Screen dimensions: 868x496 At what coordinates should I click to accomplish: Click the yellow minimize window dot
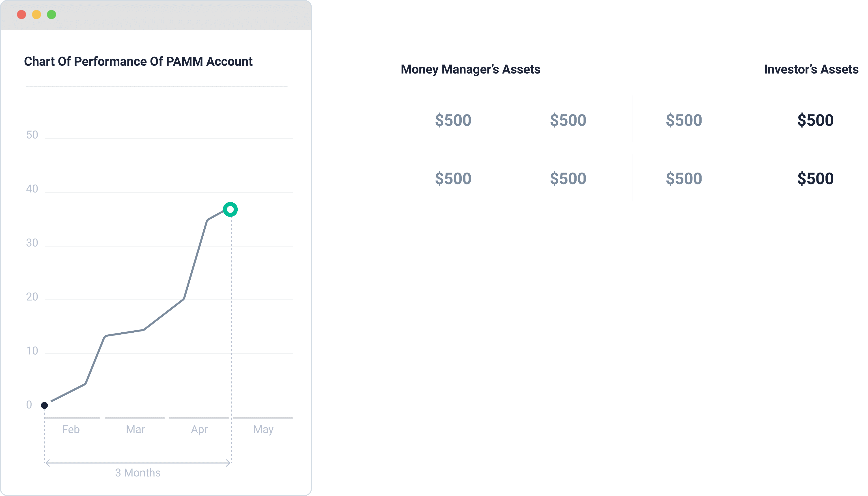point(37,15)
